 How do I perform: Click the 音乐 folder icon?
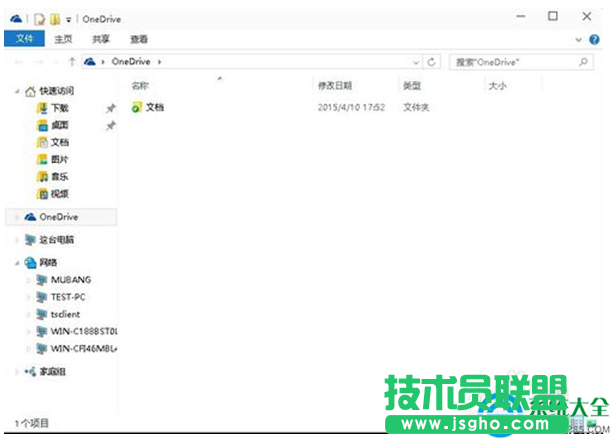coord(42,177)
